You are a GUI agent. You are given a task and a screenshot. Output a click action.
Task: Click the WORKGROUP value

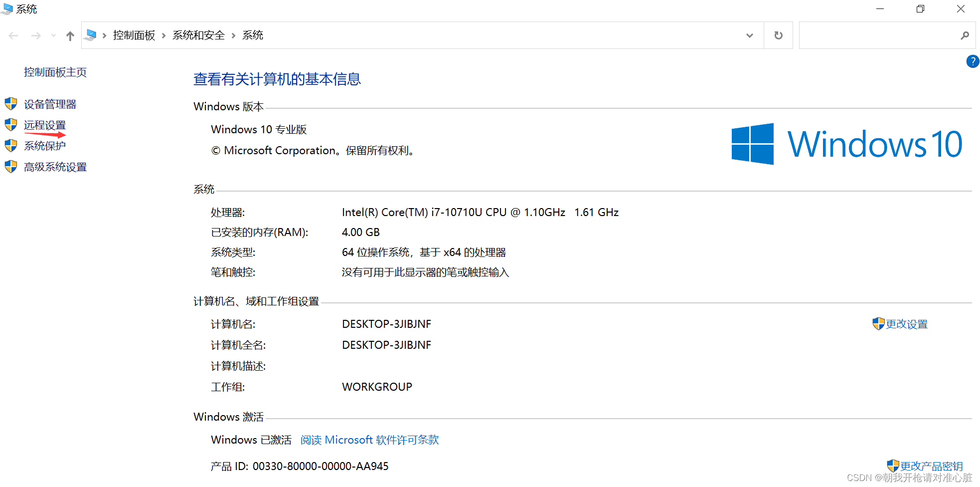377,387
